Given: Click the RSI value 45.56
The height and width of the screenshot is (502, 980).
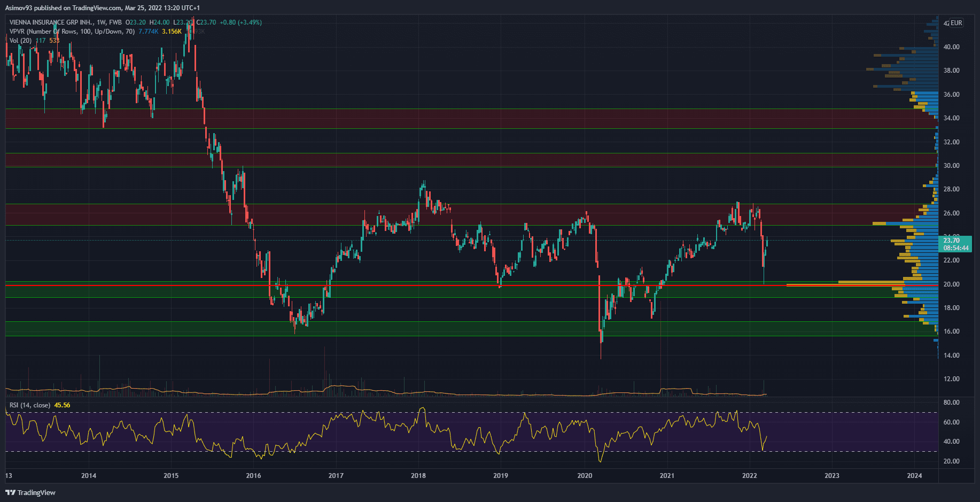Looking at the screenshot, I should 62,405.
